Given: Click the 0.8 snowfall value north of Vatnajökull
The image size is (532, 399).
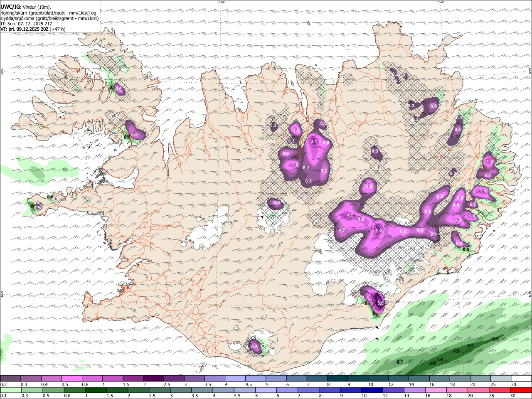Looking at the screenshot, I should 369,186.
